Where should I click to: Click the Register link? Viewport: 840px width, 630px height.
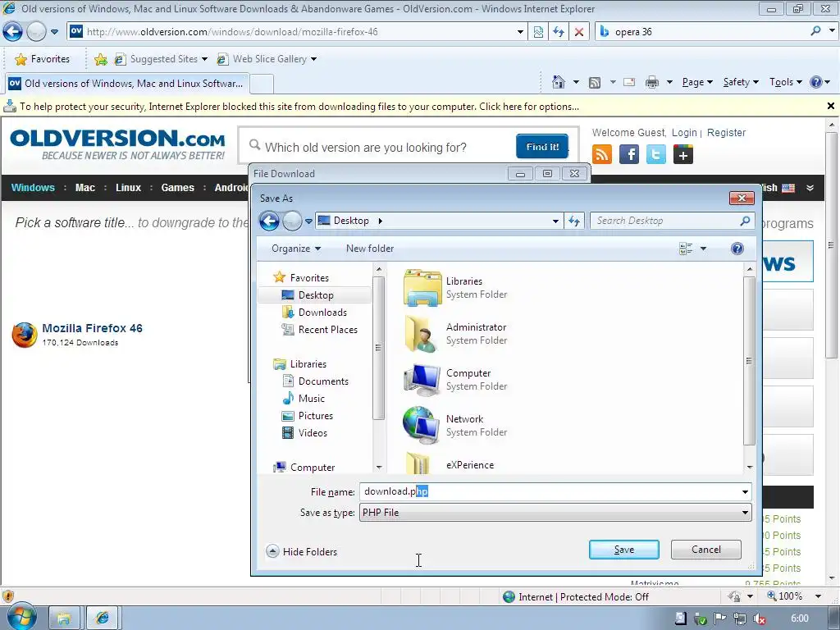726,132
